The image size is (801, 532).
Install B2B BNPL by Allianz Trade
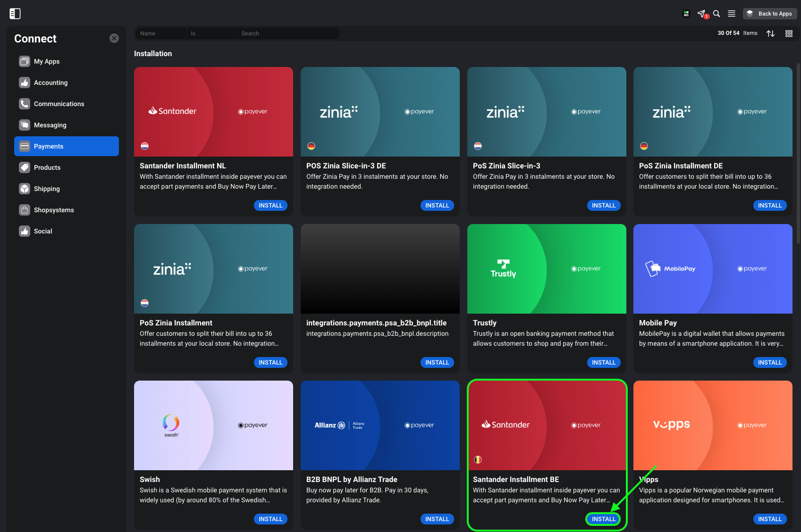click(437, 519)
